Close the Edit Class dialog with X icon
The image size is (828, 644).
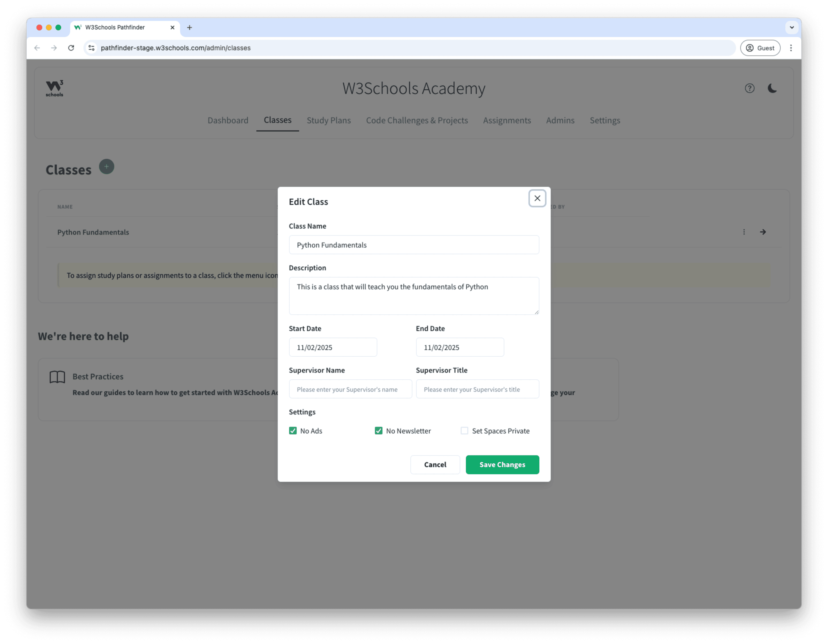(x=537, y=198)
